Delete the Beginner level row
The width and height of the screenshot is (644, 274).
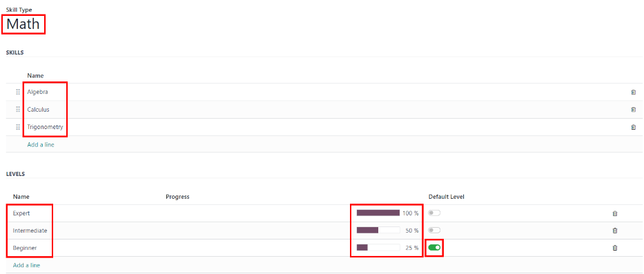[x=615, y=248]
